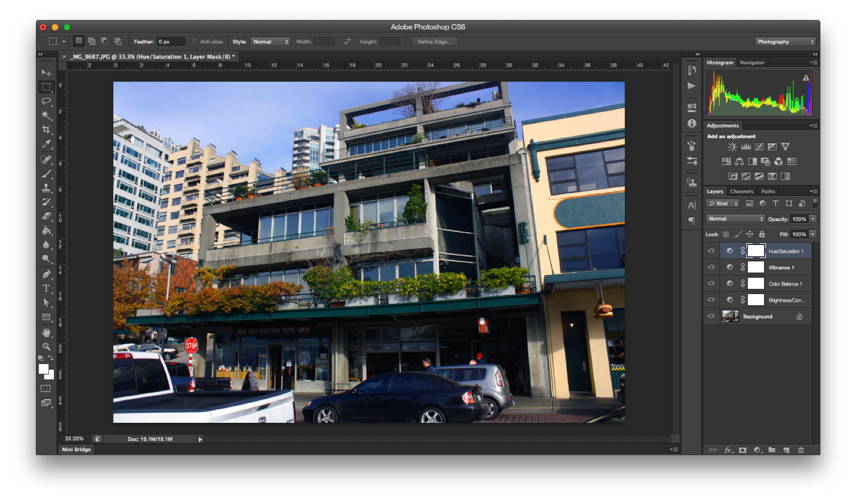
Task: Click the Delete layer trash icon
Action: [x=801, y=450]
